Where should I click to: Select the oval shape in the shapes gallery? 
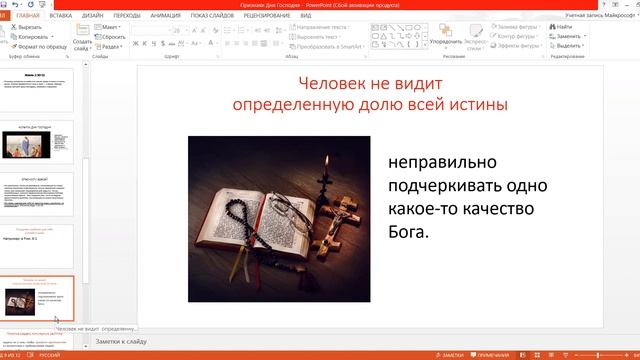[x=417, y=28]
